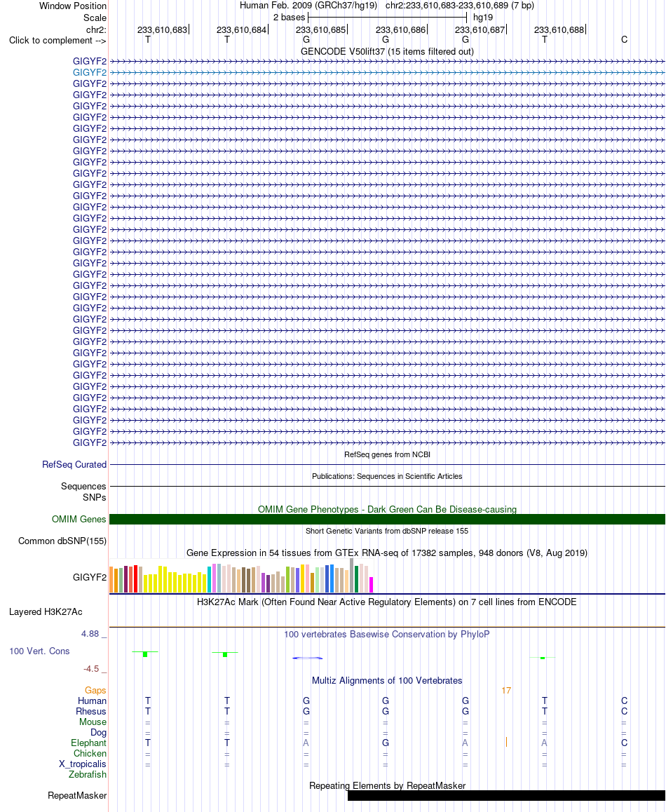Click 'RefSeq genes from NCBI' track title
Viewport: 666px width, 812px height.
click(x=387, y=454)
